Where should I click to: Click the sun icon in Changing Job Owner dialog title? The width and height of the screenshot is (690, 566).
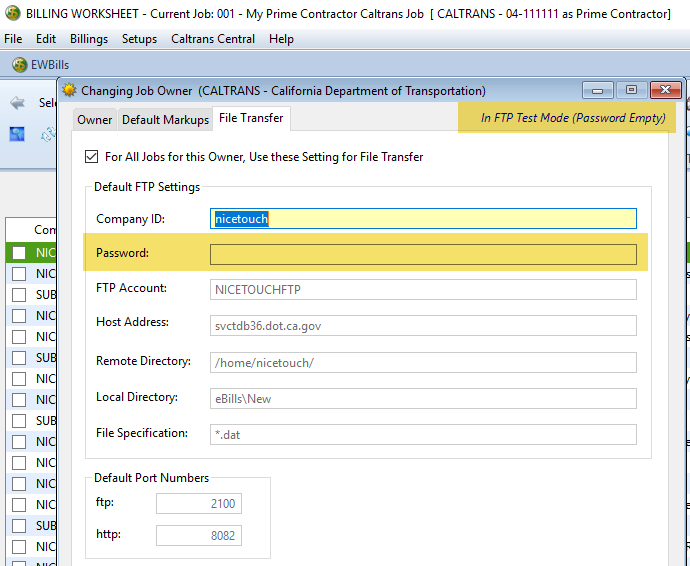click(x=69, y=90)
